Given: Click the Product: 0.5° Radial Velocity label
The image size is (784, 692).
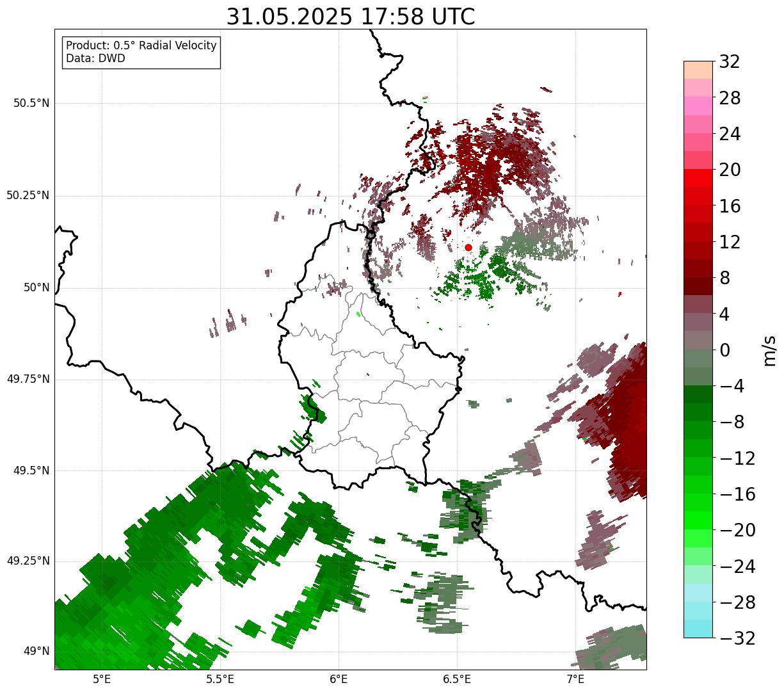Looking at the screenshot, I should pos(141,45).
